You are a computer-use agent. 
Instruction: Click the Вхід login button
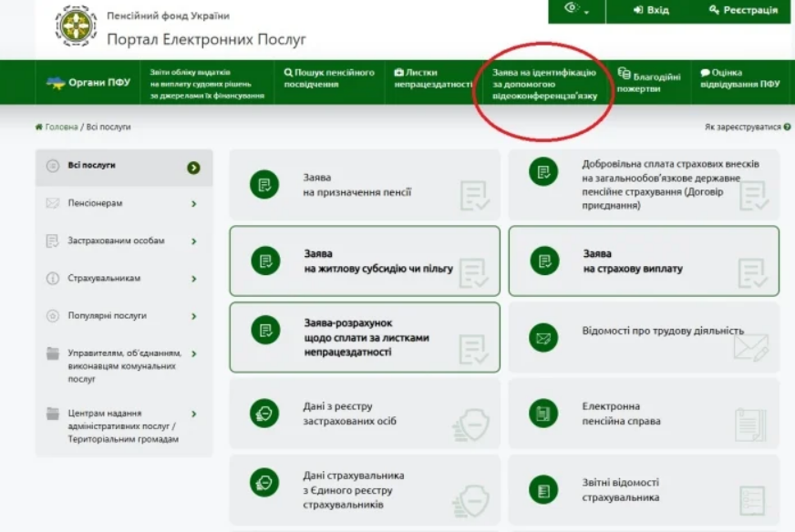point(651,10)
